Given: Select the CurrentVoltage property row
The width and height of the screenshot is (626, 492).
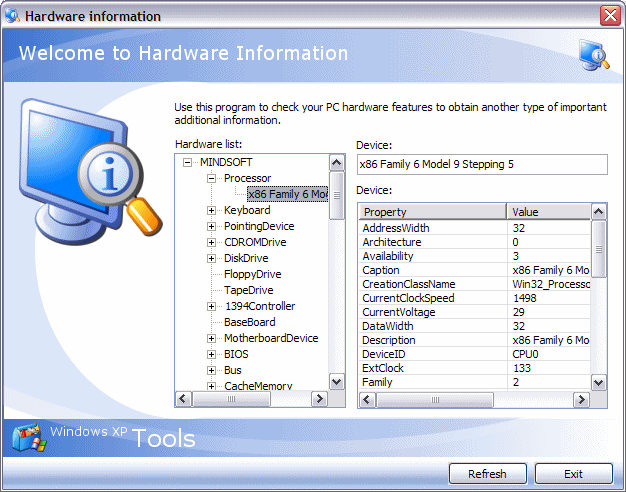Looking at the screenshot, I should pyautogui.click(x=475, y=312).
